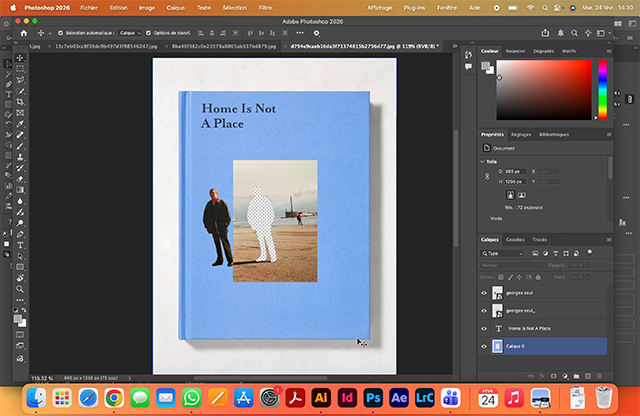Select the Zoom magnifier tool
The height and width of the screenshot is (416, 640).
pyautogui.click(x=20, y=289)
